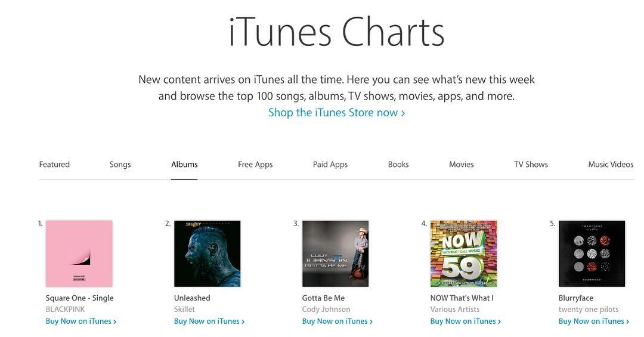Switch to the Songs tab
Viewport: 644px width, 337px height.
click(x=120, y=165)
